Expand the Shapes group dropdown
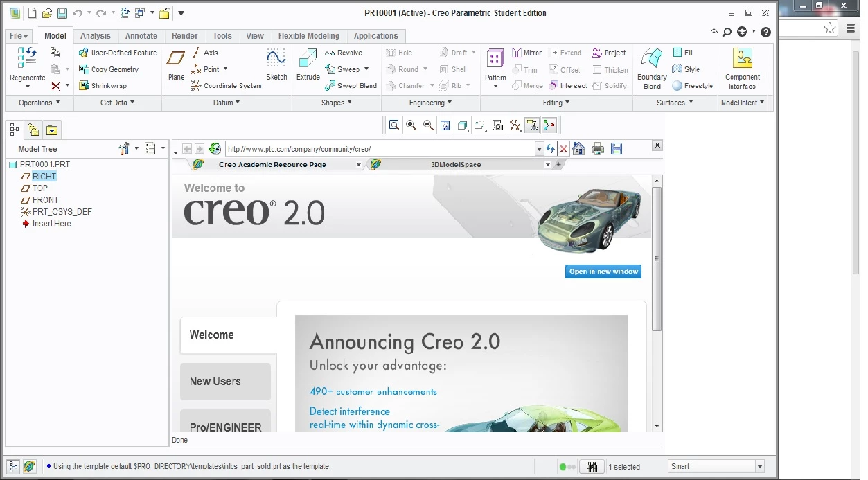This screenshot has width=868, height=480. coord(337,103)
